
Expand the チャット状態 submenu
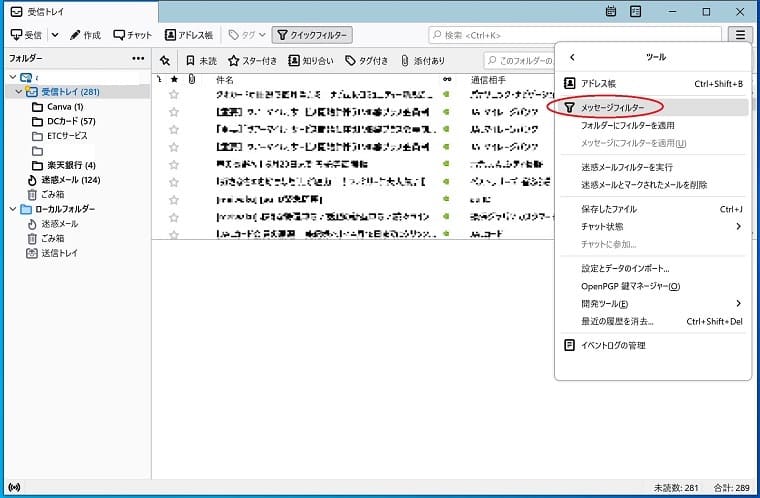pos(653,226)
